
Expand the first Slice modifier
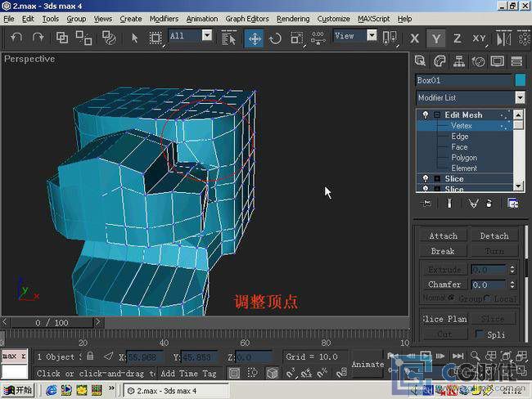[437, 178]
